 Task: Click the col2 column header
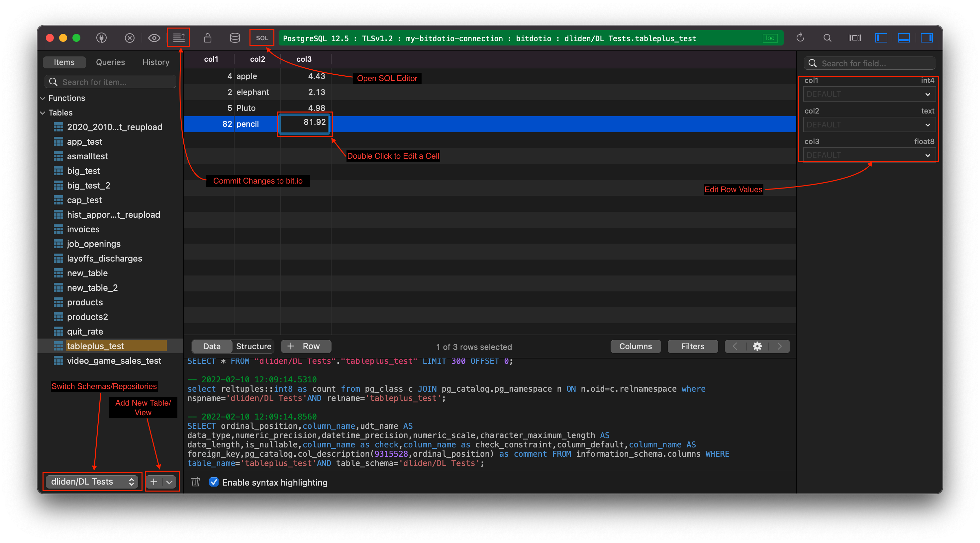point(257,59)
